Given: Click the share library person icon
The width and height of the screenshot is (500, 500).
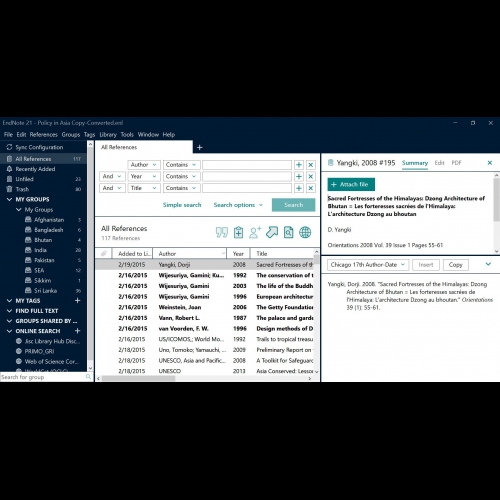Looking at the screenshot, I should pyautogui.click(x=255, y=232).
